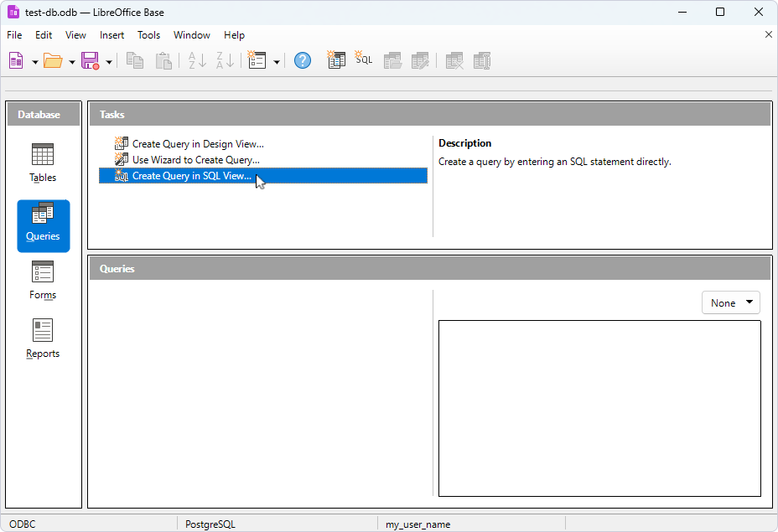This screenshot has height=532, width=778.
Task: Open LibreOffice Help via the question mark icon
Action: pos(302,59)
